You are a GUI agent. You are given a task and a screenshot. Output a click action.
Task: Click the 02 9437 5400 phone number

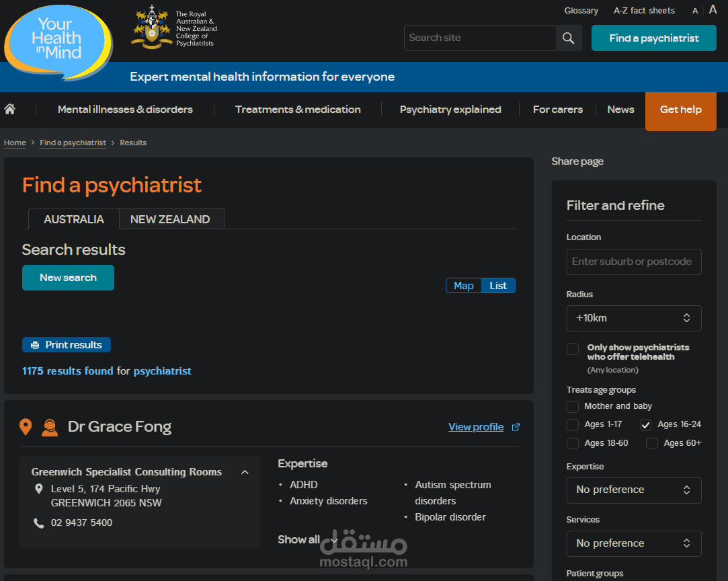pos(82,523)
